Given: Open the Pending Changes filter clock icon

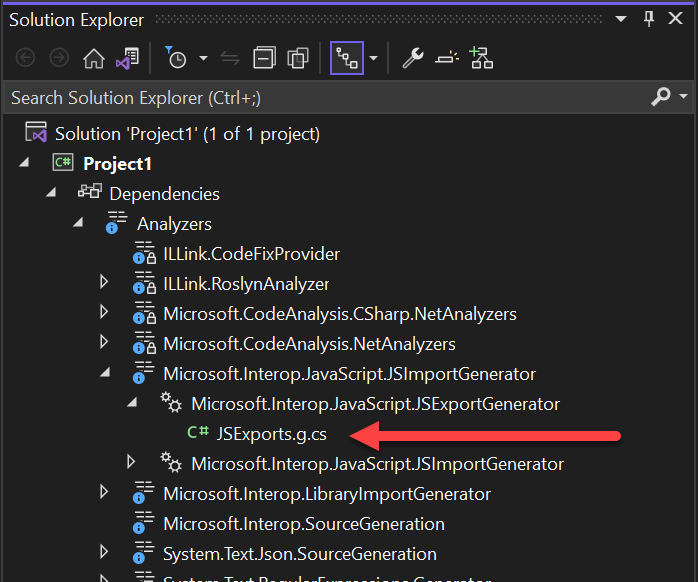Looking at the screenshot, I should pos(177,58).
